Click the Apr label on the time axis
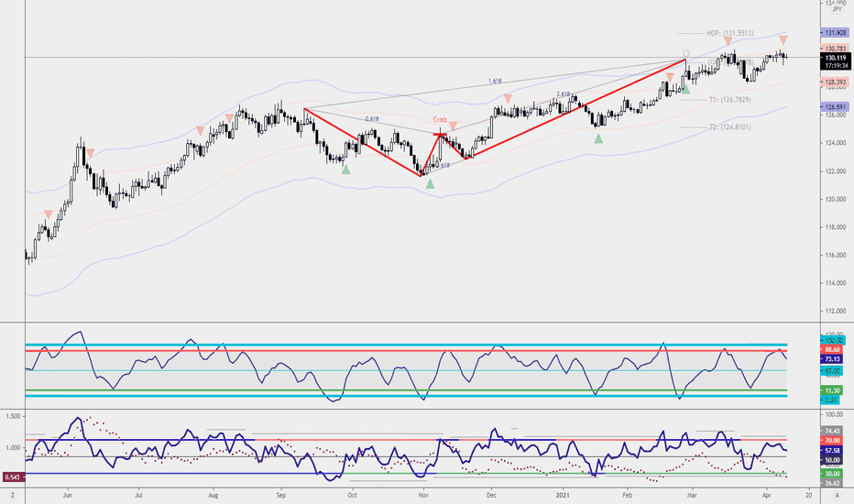Viewport: 854px width, 504px height. [x=767, y=495]
